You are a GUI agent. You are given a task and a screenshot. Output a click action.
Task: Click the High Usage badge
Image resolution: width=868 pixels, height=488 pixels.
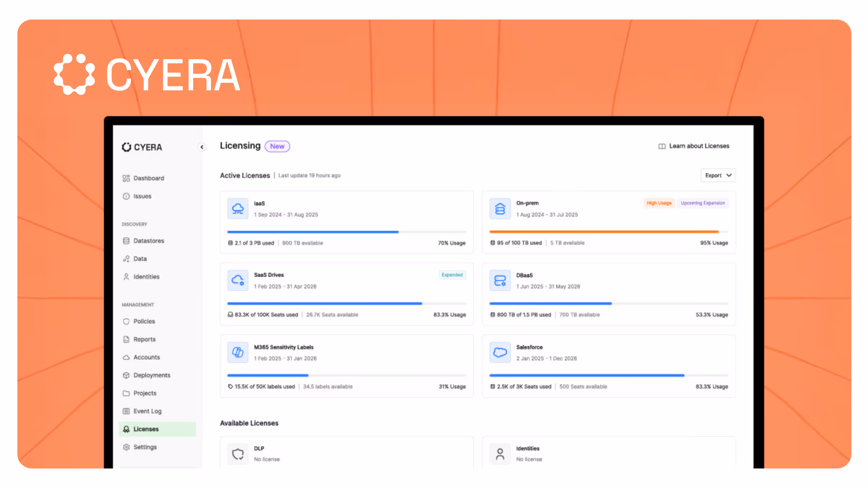click(659, 203)
